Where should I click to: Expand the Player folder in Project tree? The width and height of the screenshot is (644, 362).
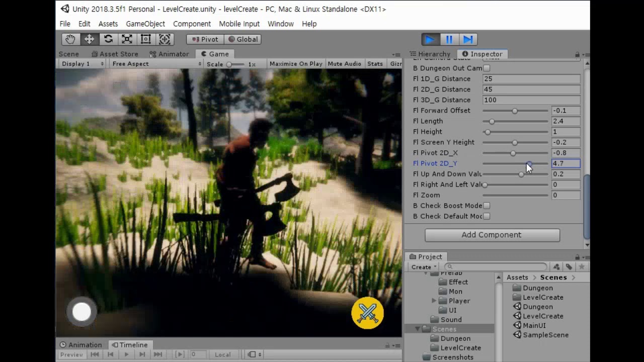pos(434,301)
